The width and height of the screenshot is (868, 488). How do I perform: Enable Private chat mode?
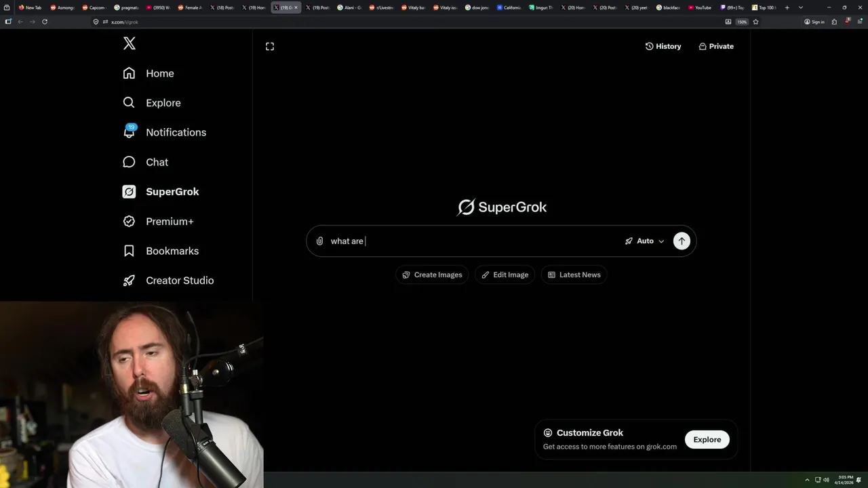pyautogui.click(x=716, y=46)
